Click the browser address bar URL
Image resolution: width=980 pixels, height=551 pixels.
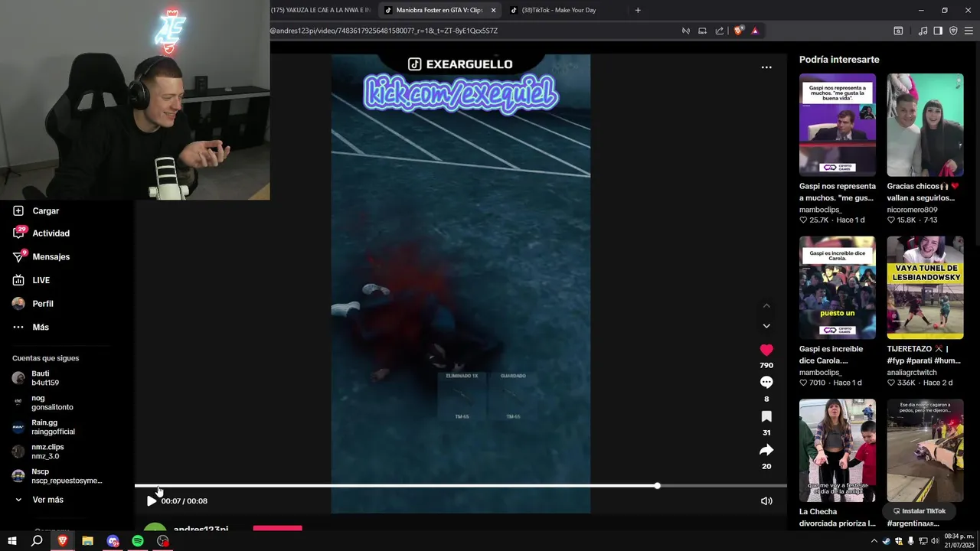pyautogui.click(x=383, y=31)
